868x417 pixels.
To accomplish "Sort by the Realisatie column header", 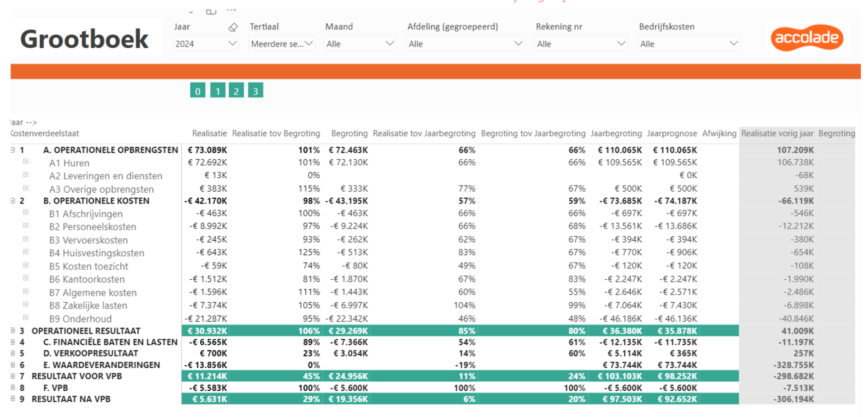I will [209, 133].
